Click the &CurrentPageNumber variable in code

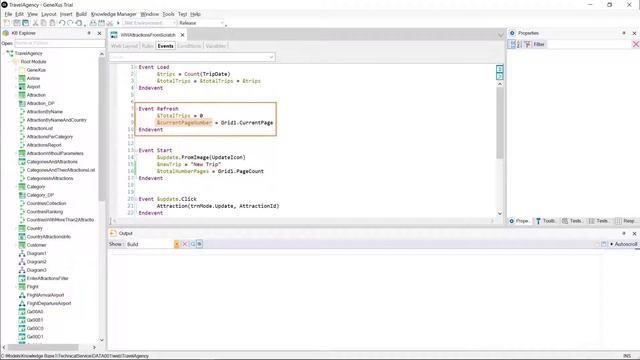pyautogui.click(x=184, y=122)
